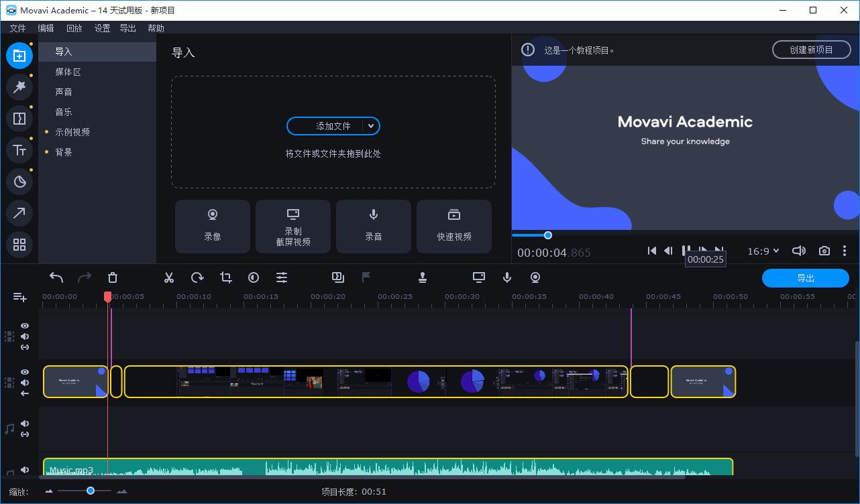
Task: Hide the upper overlay video track
Action: click(x=25, y=326)
